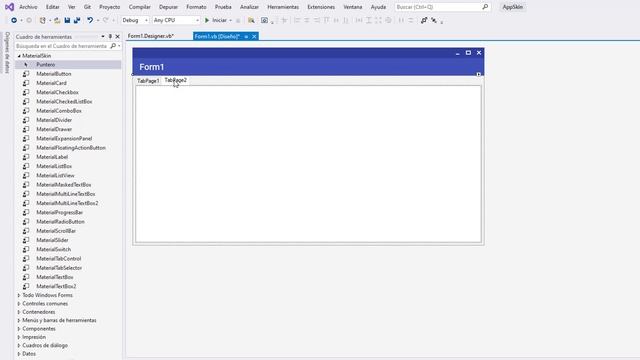640x360 pixels.
Task: Switch to the Form1.Designer.vb tab
Action: point(151,36)
